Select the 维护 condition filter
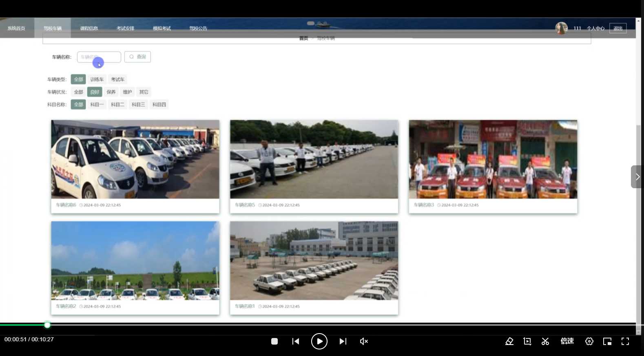The height and width of the screenshot is (356, 644). [x=127, y=92]
